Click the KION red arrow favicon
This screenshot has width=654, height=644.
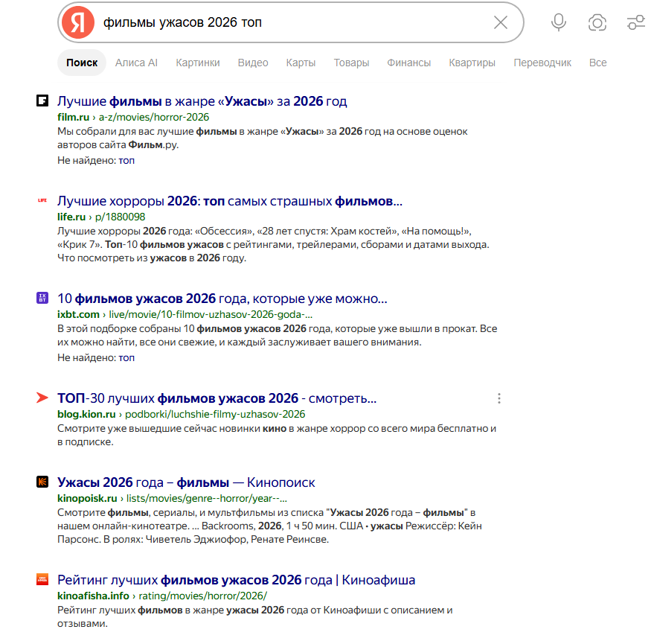coord(42,398)
